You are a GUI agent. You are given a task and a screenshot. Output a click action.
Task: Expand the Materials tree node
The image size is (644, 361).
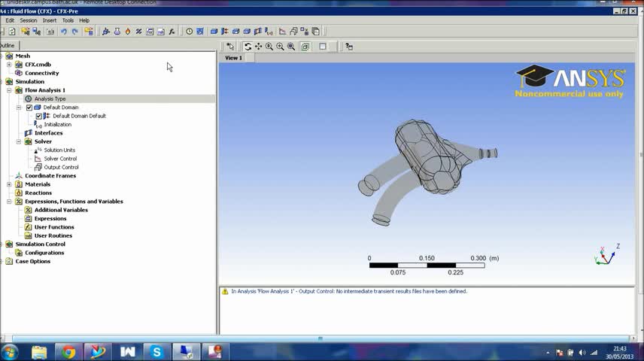tap(9, 184)
